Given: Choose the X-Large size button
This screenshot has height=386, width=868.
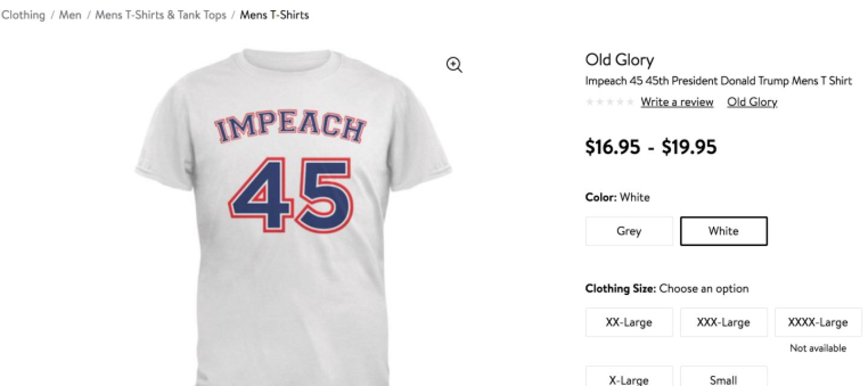Looking at the screenshot, I should pos(629,380).
